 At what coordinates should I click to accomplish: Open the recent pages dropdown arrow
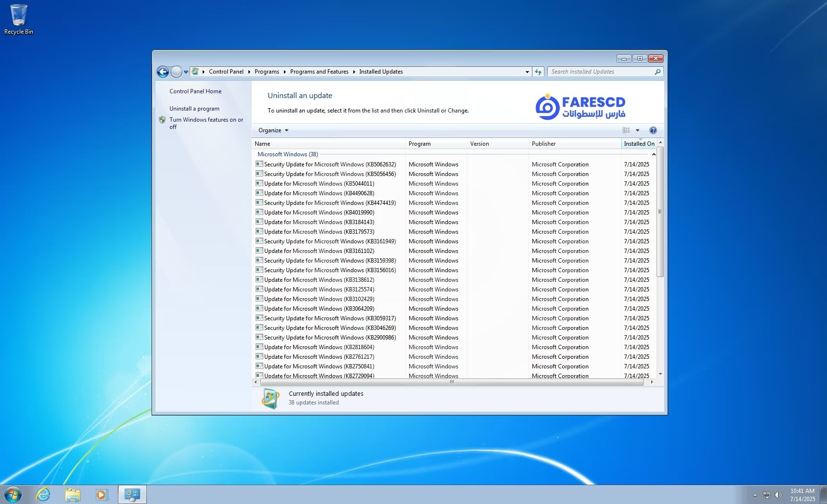pos(186,72)
